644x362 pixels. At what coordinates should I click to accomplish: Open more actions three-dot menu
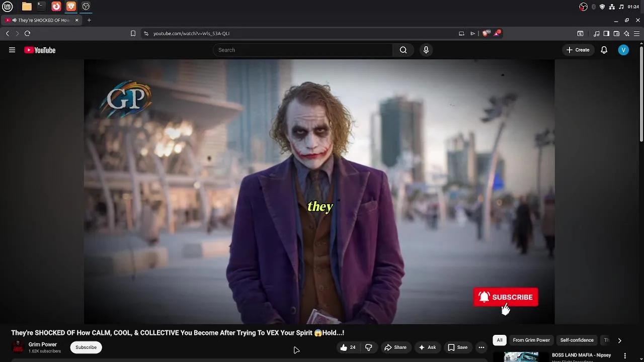pos(481,347)
